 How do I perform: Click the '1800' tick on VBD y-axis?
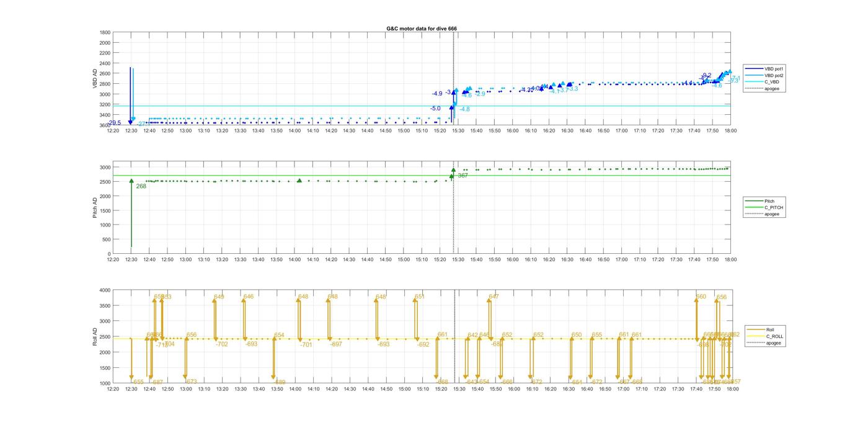(105, 32)
